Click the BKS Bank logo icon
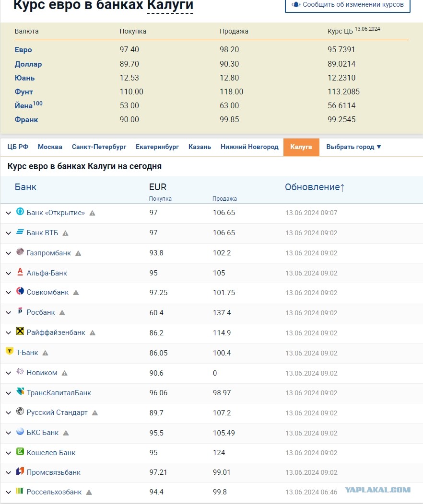Image resolution: width=423 pixels, height=504 pixels. point(20,431)
